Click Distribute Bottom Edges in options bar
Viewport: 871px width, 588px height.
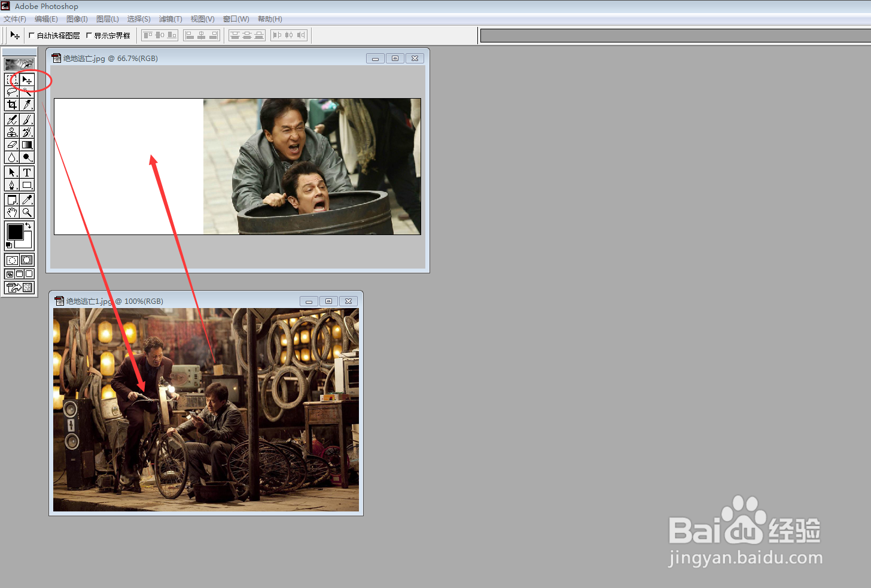click(259, 35)
